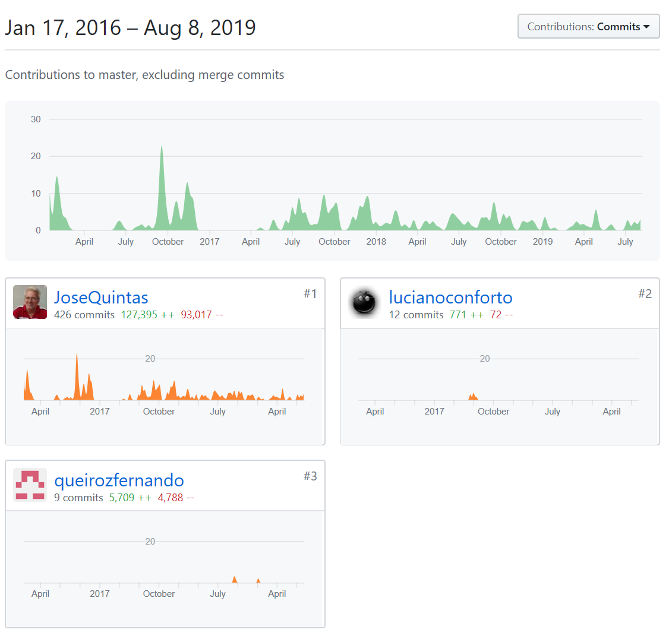672x639 pixels.
Task: Click the #1 rank label on JoseQuintas's card
Action: [310, 294]
